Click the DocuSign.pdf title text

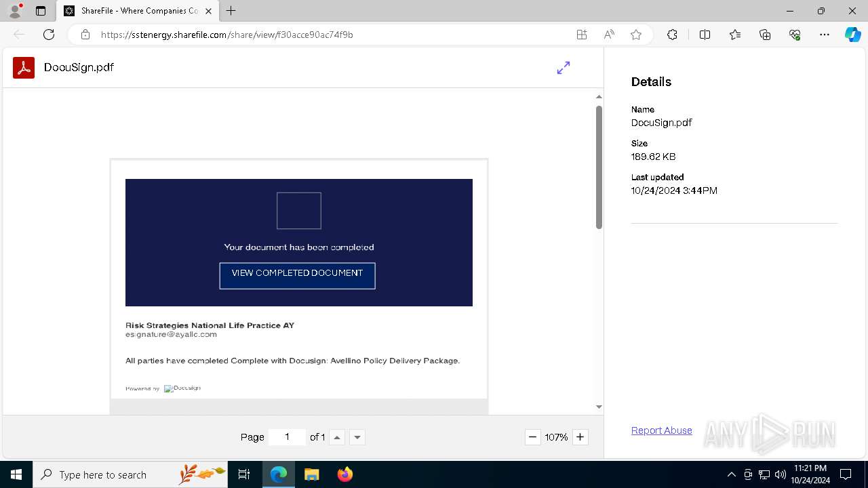(79, 67)
